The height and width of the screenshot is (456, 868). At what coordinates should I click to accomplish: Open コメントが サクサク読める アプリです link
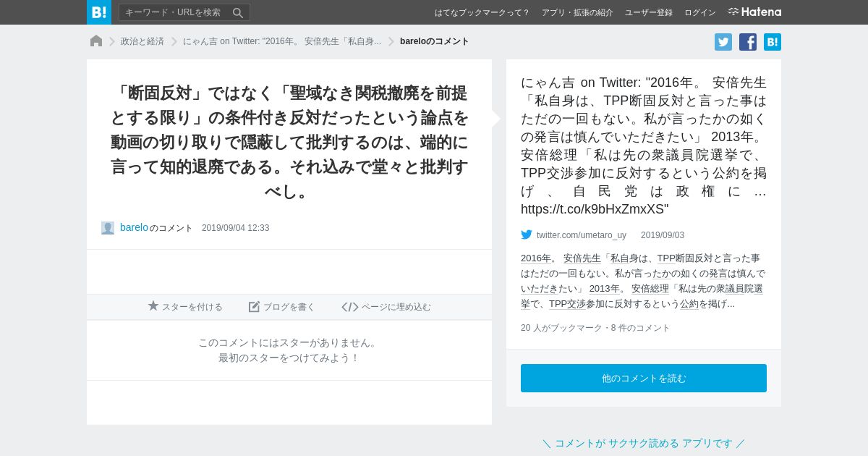[x=644, y=443]
